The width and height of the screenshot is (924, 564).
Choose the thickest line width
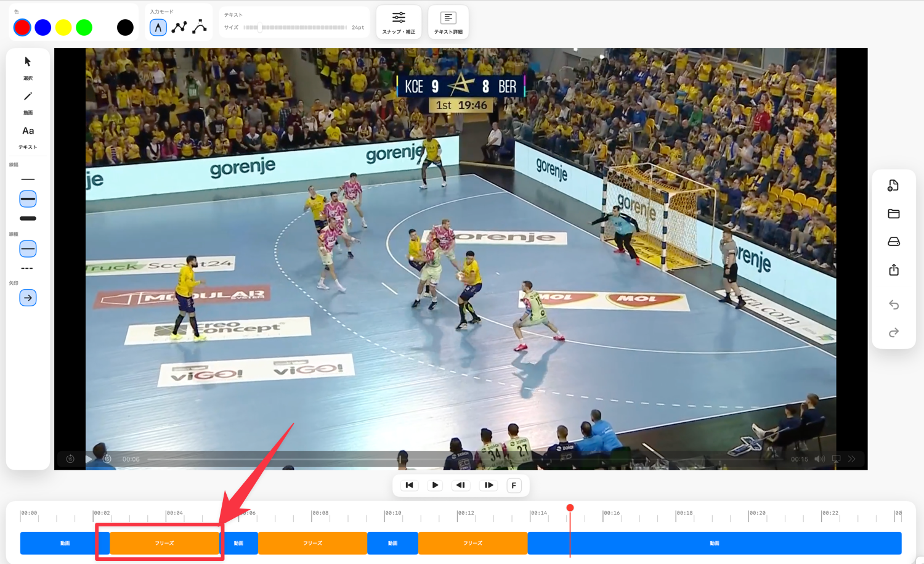[x=28, y=218]
